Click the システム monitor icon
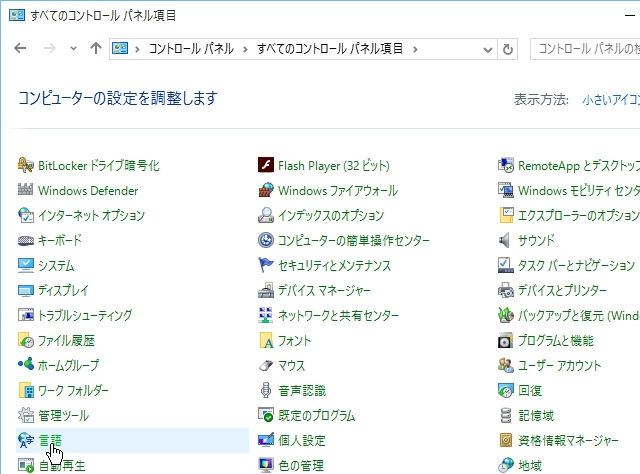The width and height of the screenshot is (640, 474). [x=25, y=265]
